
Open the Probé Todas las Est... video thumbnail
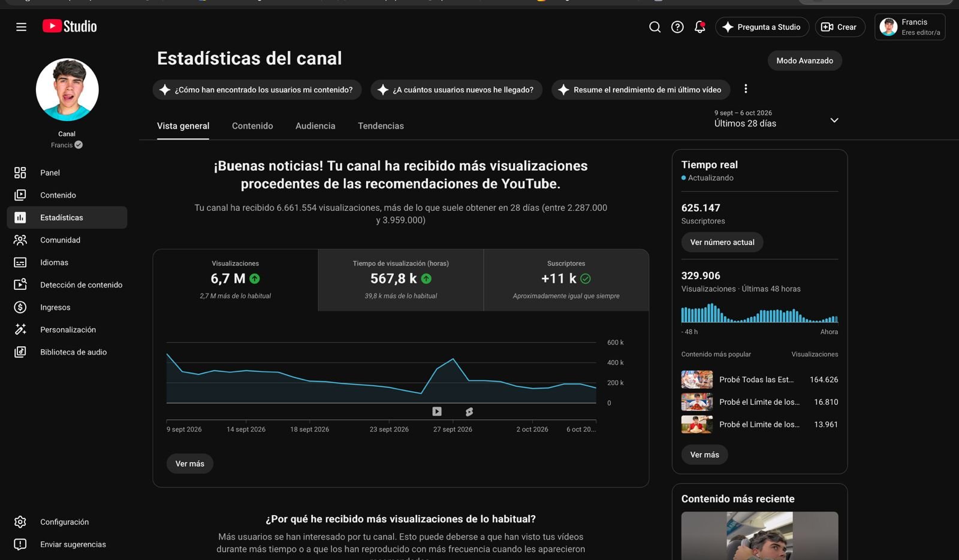(697, 380)
